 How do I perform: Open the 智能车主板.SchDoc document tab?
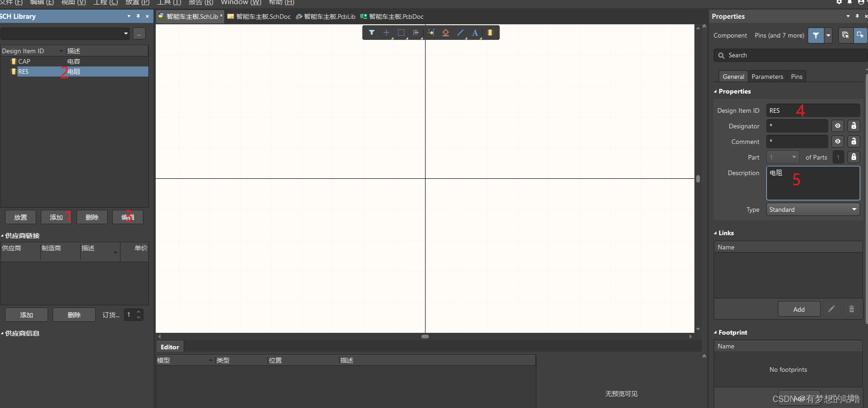click(x=259, y=17)
